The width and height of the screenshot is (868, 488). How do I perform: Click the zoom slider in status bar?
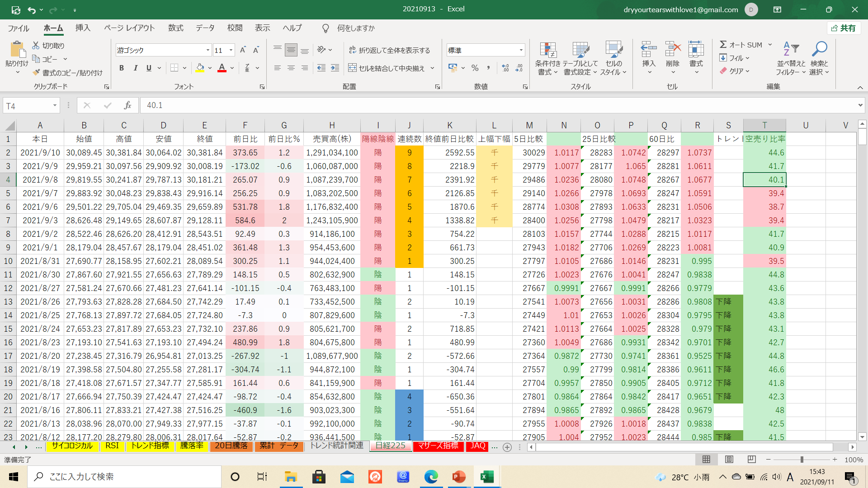pyautogui.click(x=802, y=460)
